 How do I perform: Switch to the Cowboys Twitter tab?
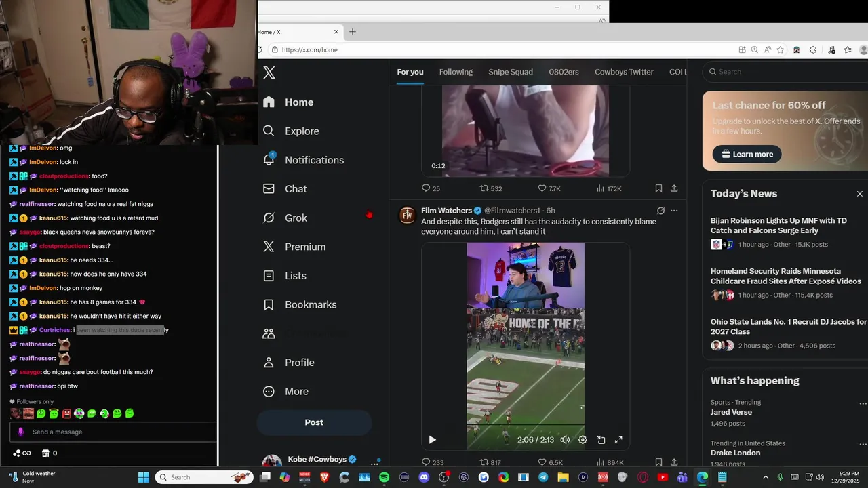pos(624,72)
